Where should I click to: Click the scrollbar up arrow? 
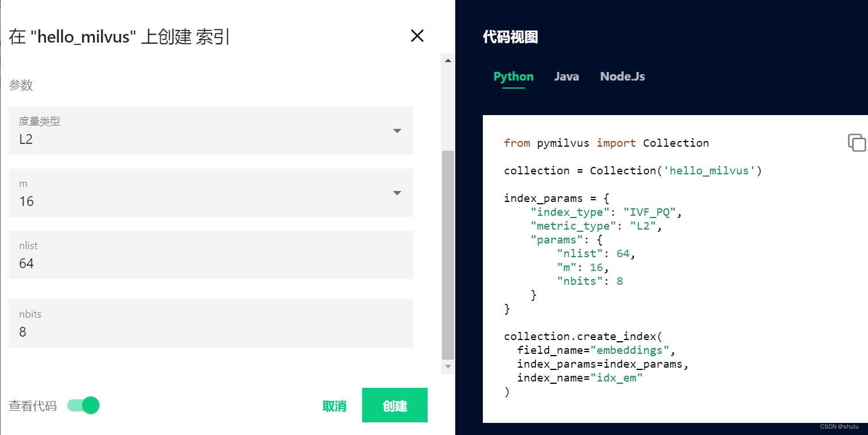point(448,60)
